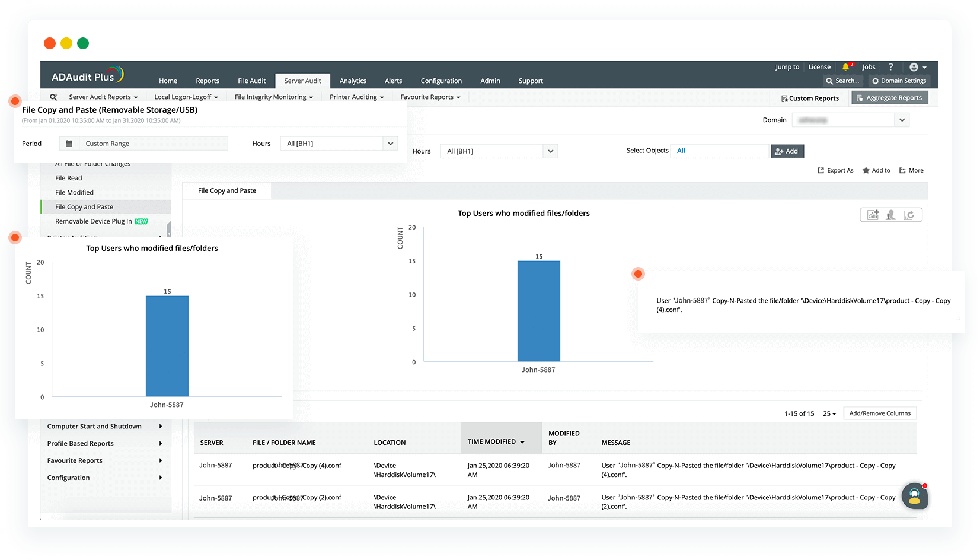Open the More options menu
The height and width of the screenshot is (560, 980).
point(911,170)
